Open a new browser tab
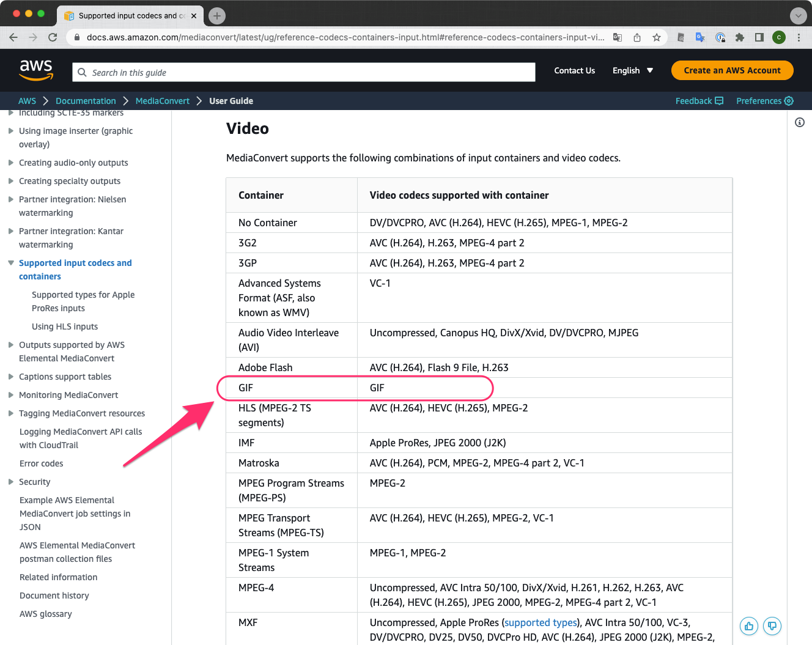812x645 pixels. click(217, 16)
